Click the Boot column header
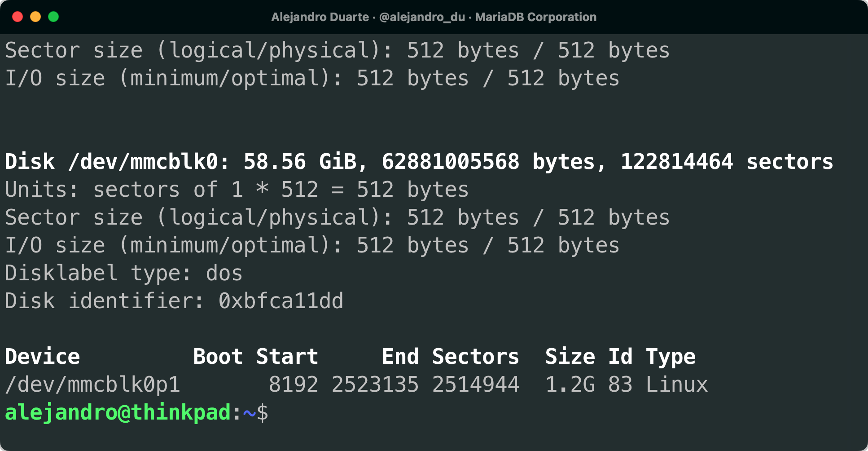 218,357
